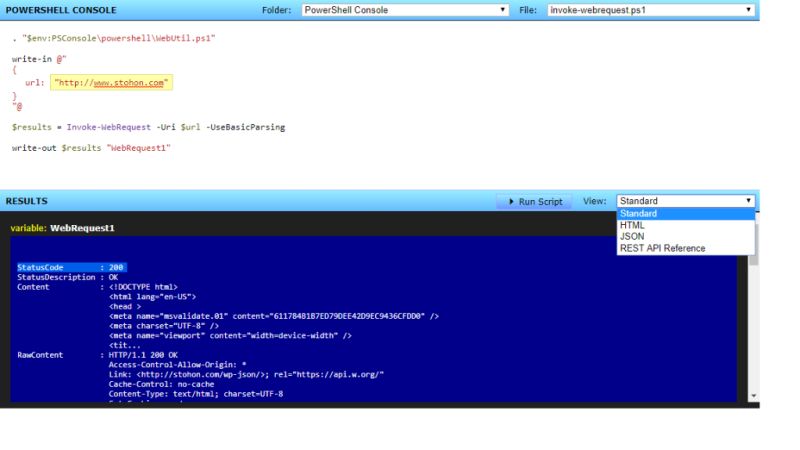
Task: Click the RESULTS header label
Action: 27,201
